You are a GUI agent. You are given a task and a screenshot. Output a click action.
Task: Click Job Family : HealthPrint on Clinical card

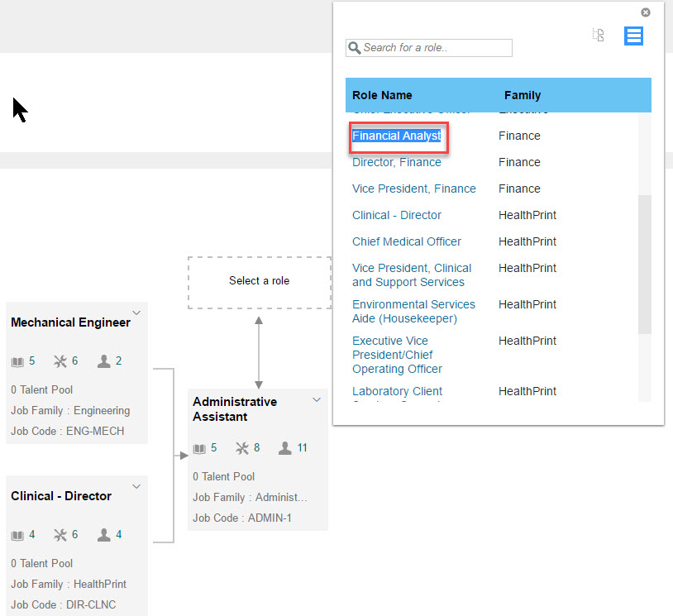click(x=69, y=585)
